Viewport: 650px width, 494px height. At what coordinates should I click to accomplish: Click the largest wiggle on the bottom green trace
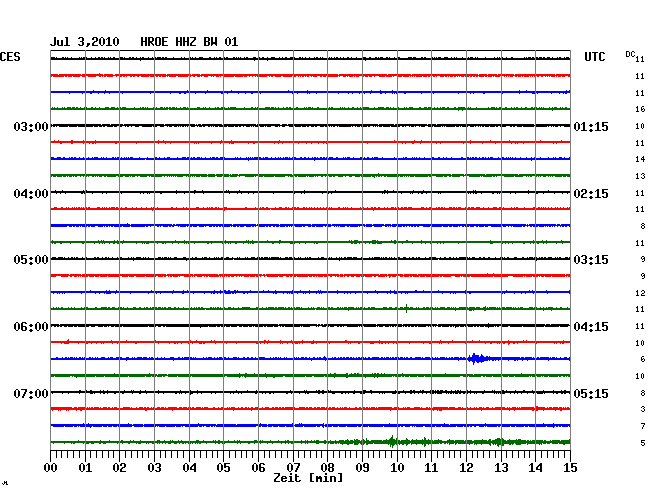[x=392, y=442]
